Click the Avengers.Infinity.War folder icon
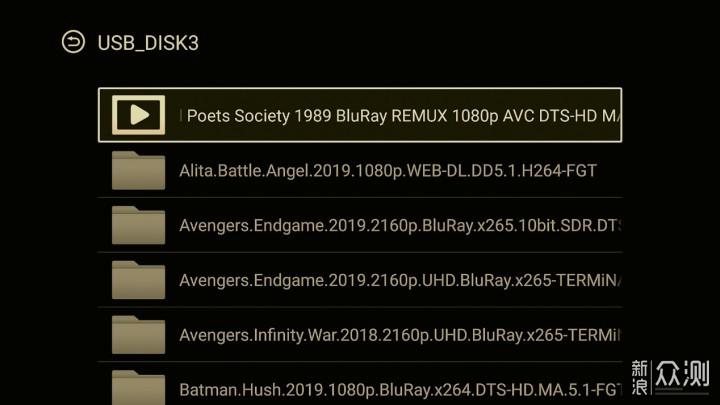 138,335
